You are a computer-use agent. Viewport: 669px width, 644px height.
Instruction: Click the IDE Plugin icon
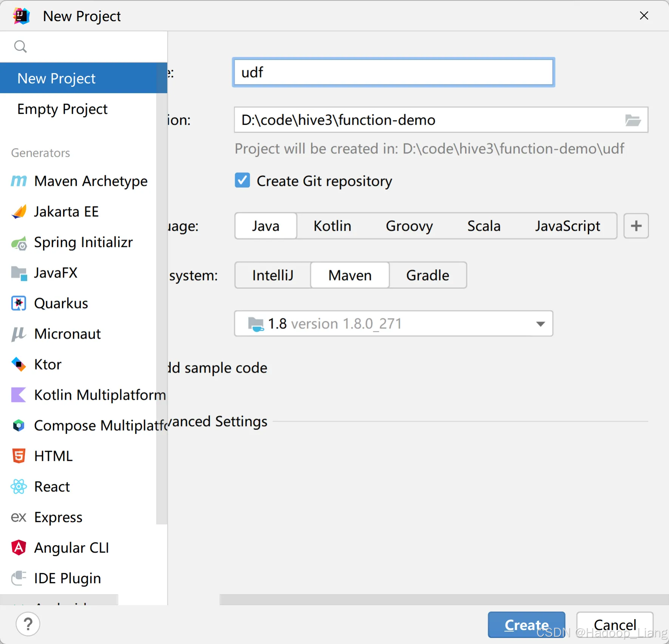[x=19, y=578]
